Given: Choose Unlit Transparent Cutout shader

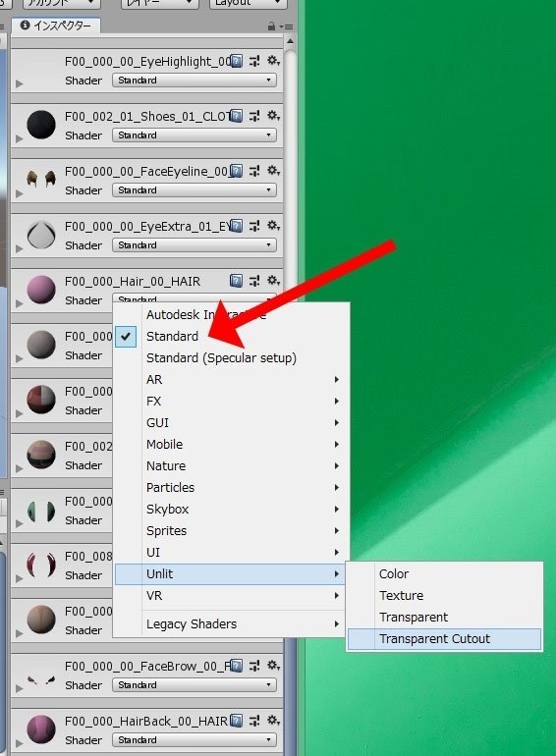Looking at the screenshot, I should coord(444,639).
